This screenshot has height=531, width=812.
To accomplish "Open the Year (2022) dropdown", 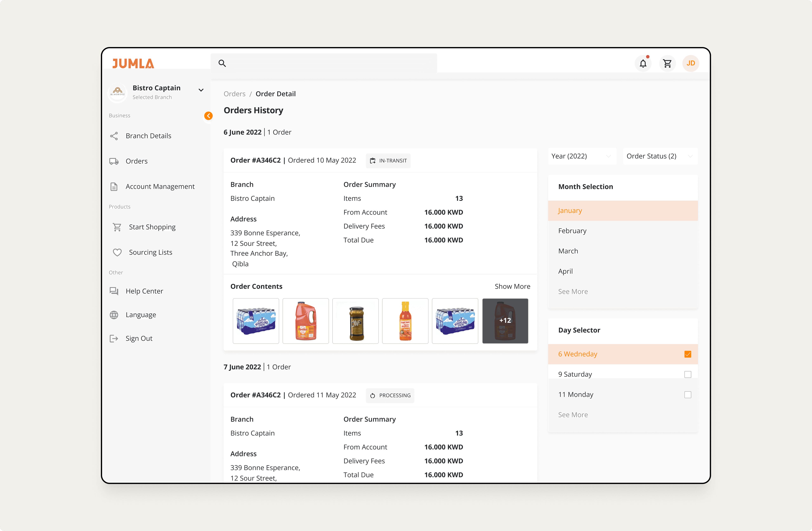I will pos(582,156).
